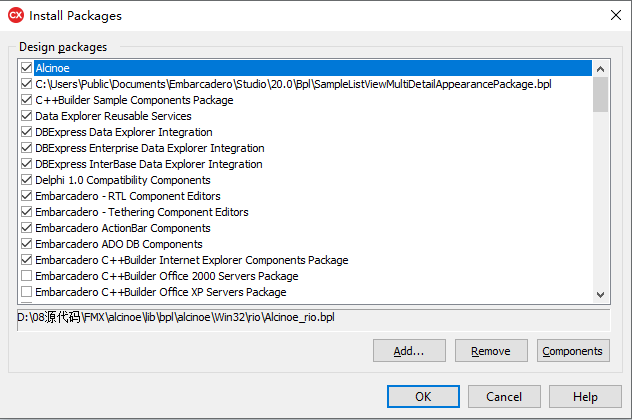Select Embarcadero ActionBar Components package row

[122, 228]
